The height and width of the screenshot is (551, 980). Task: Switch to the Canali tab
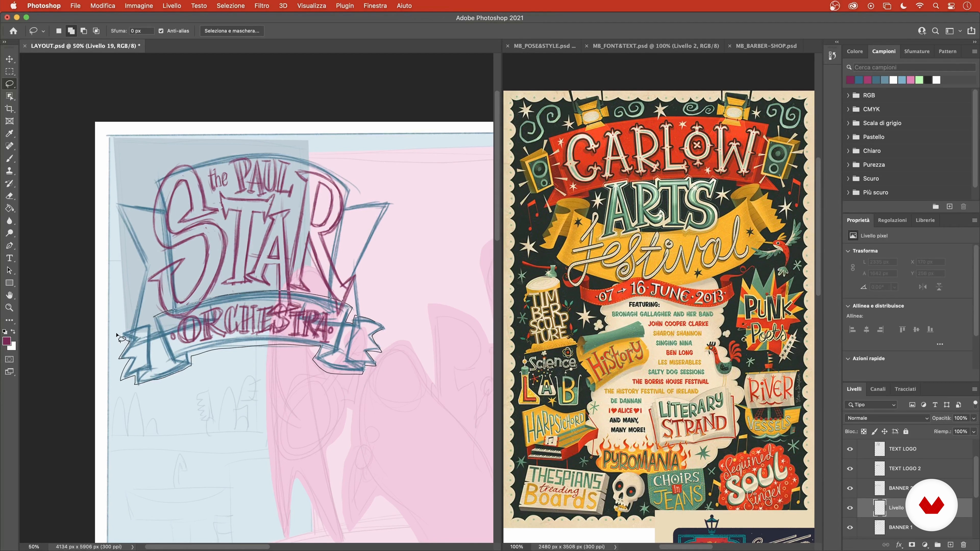pyautogui.click(x=878, y=389)
